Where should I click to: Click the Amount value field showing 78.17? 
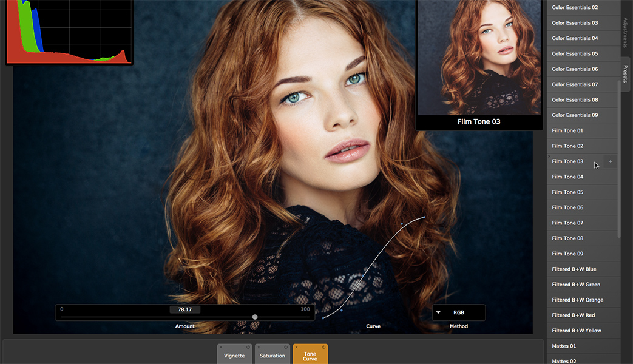point(184,309)
